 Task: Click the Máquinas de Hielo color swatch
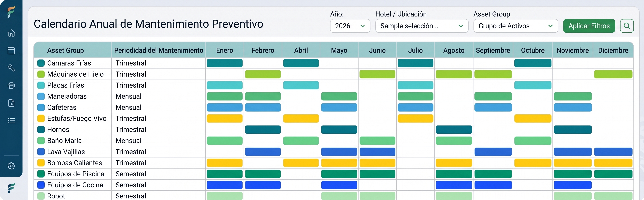point(41,74)
